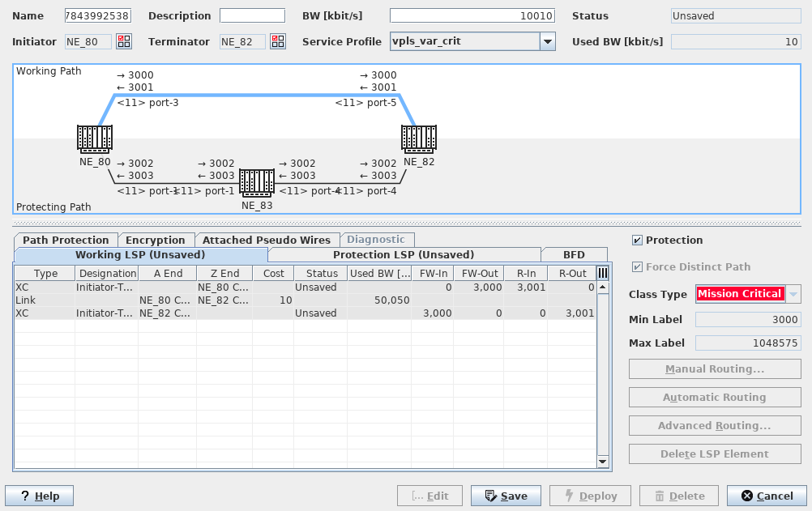Cancel the tunnel dialog

(767, 496)
